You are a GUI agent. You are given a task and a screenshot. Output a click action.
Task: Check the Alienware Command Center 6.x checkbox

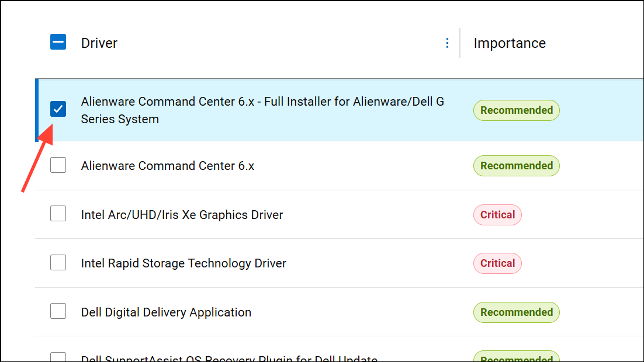pyautogui.click(x=58, y=165)
